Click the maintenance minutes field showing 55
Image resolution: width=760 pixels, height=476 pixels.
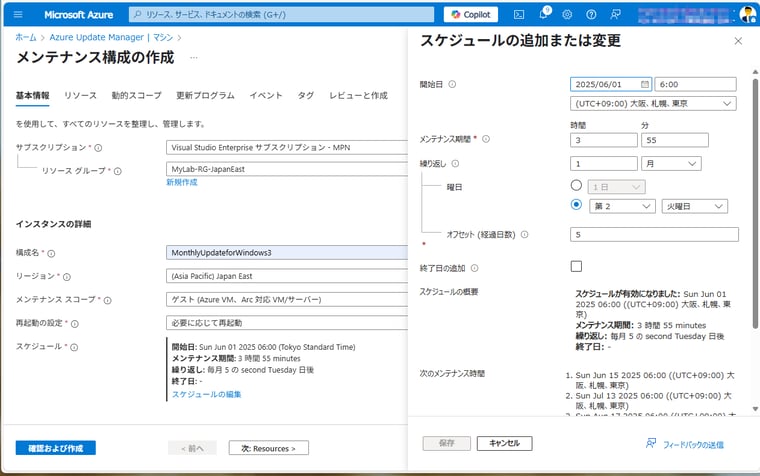click(x=675, y=140)
